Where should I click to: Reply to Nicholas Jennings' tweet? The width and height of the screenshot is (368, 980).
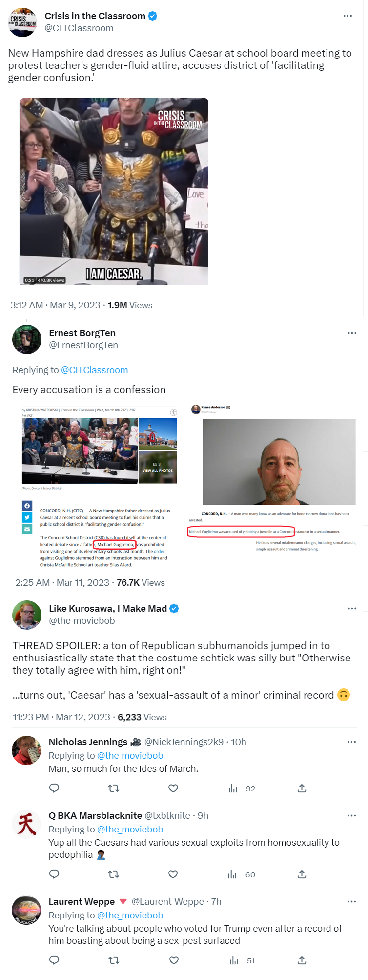pyautogui.click(x=55, y=788)
